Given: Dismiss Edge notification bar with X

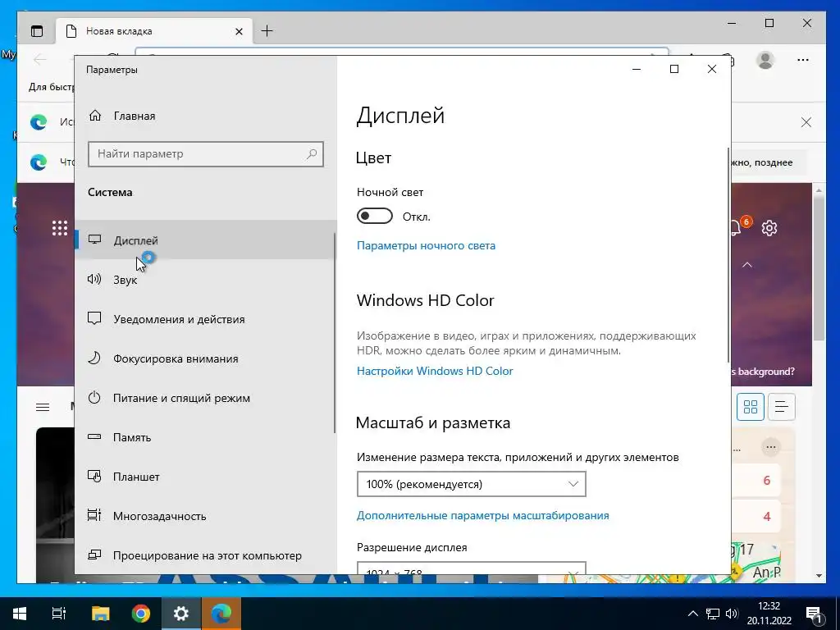Looking at the screenshot, I should point(806,123).
